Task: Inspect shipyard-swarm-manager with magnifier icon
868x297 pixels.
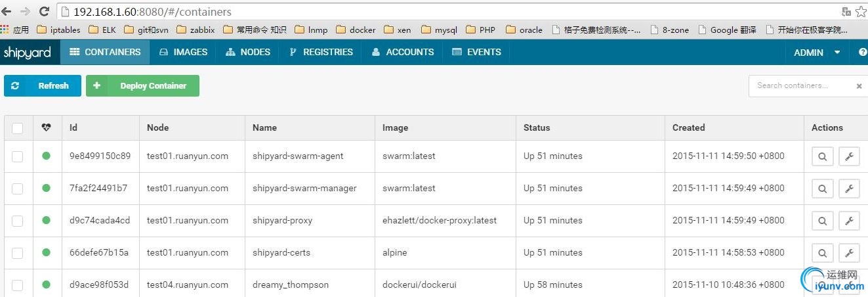Action: coord(823,189)
